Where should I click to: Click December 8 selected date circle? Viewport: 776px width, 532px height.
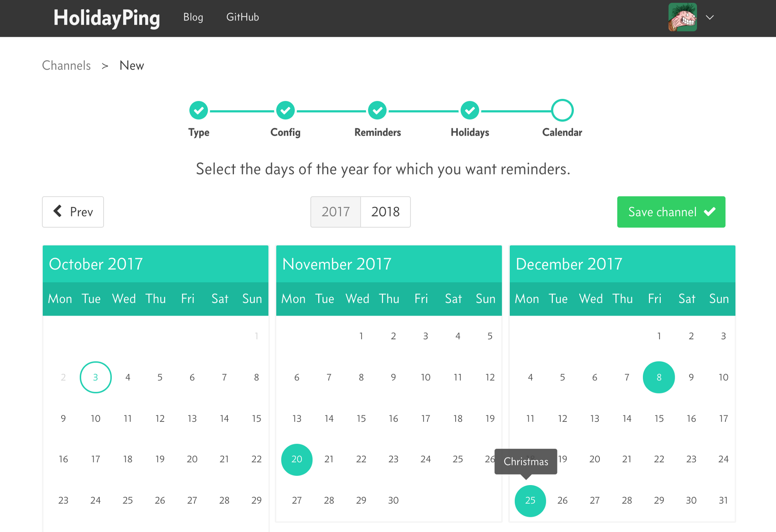pos(658,377)
